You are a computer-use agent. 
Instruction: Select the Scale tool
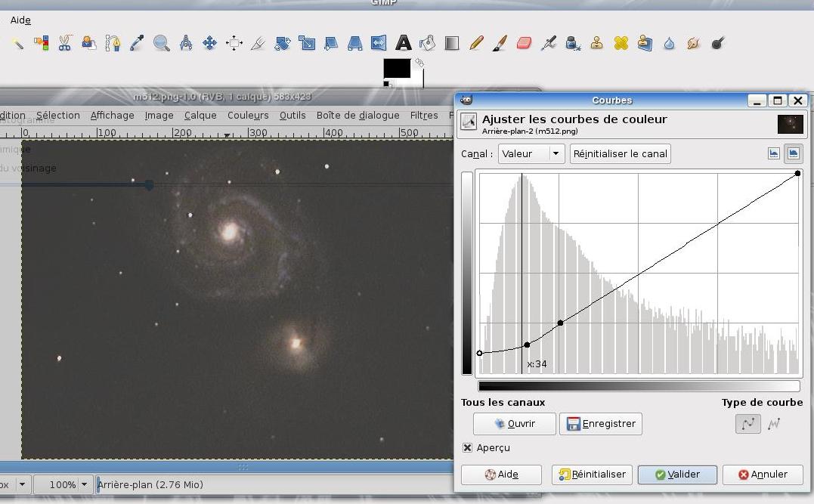[x=307, y=43]
